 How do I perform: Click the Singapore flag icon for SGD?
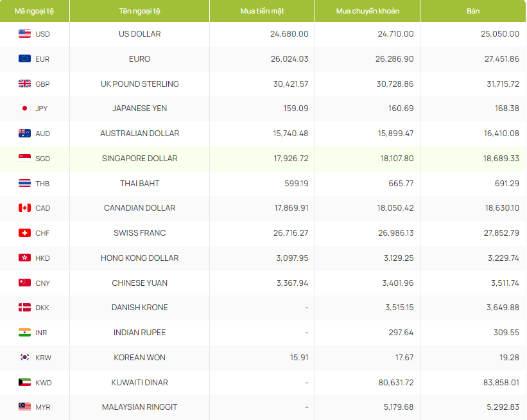point(24,159)
